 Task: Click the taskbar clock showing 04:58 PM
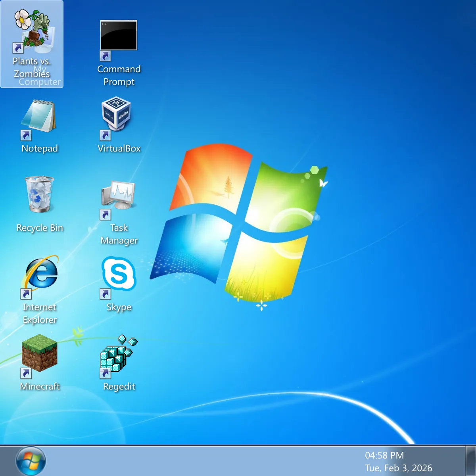coord(384,455)
